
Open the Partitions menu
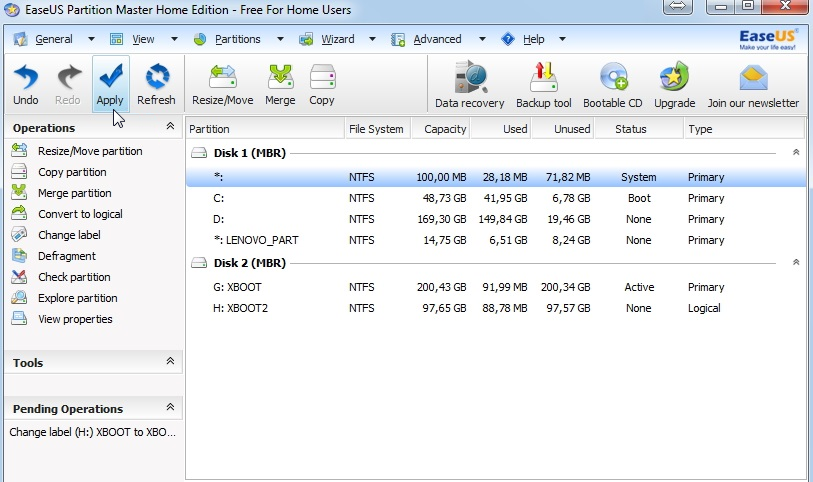237,39
